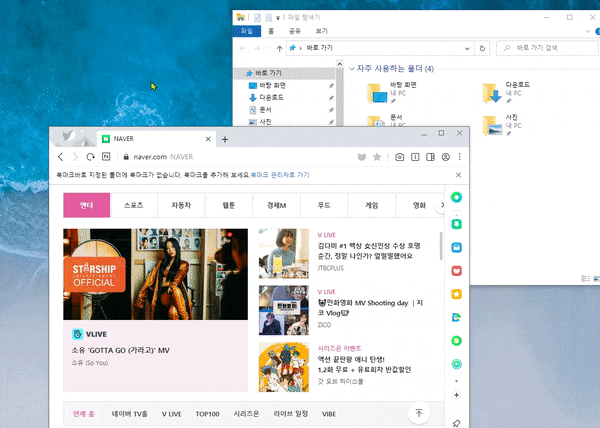Bookmark page with the star icon
The width and height of the screenshot is (600, 428).
point(377,157)
